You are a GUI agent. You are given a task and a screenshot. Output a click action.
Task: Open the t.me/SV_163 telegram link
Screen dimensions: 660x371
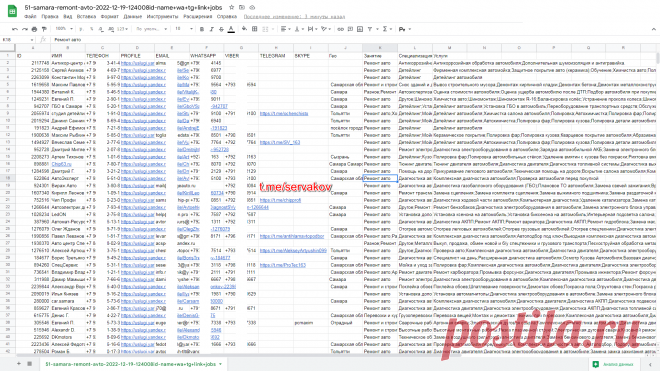[x=280, y=142]
